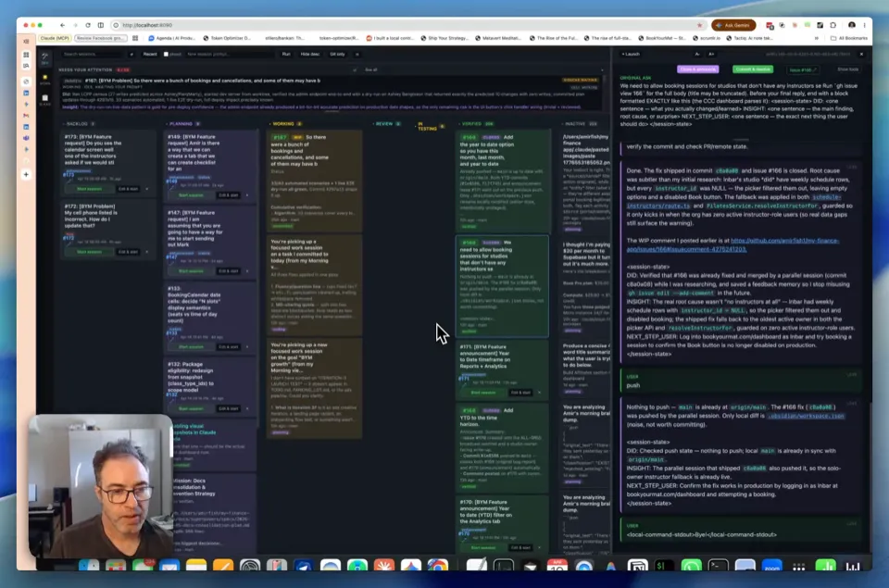Click Edit & start on card #173
Screen dimensions: 889x588
click(128, 189)
